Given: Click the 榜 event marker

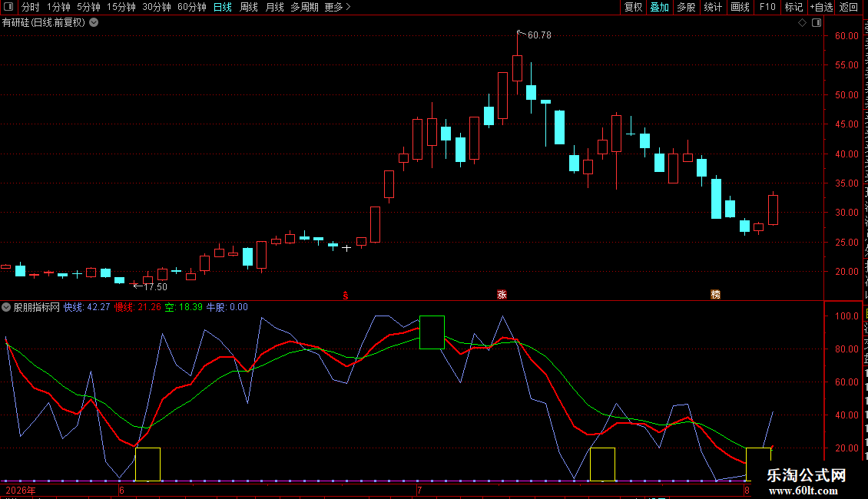Looking at the screenshot, I should pyautogui.click(x=716, y=295).
